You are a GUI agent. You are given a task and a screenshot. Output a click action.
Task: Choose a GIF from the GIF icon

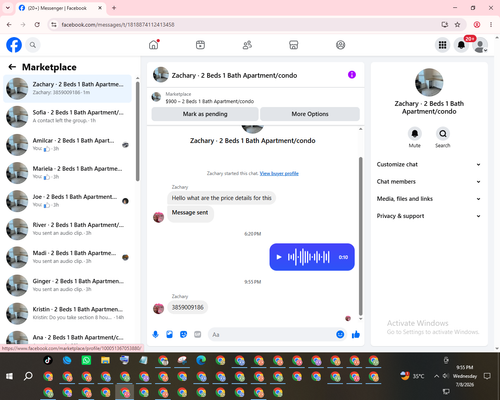[198, 334]
